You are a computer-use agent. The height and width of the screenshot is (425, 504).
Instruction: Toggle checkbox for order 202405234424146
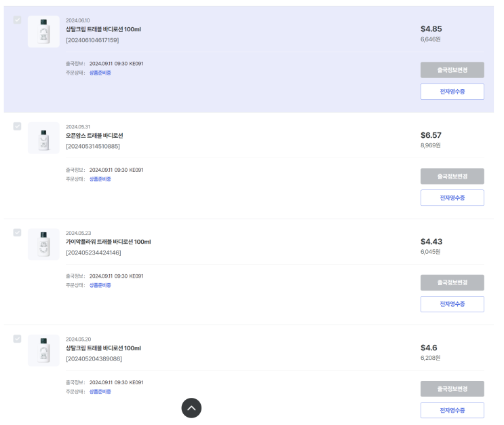tap(17, 232)
